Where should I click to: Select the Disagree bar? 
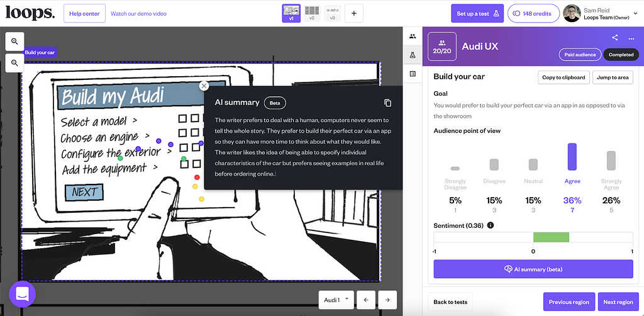494,165
